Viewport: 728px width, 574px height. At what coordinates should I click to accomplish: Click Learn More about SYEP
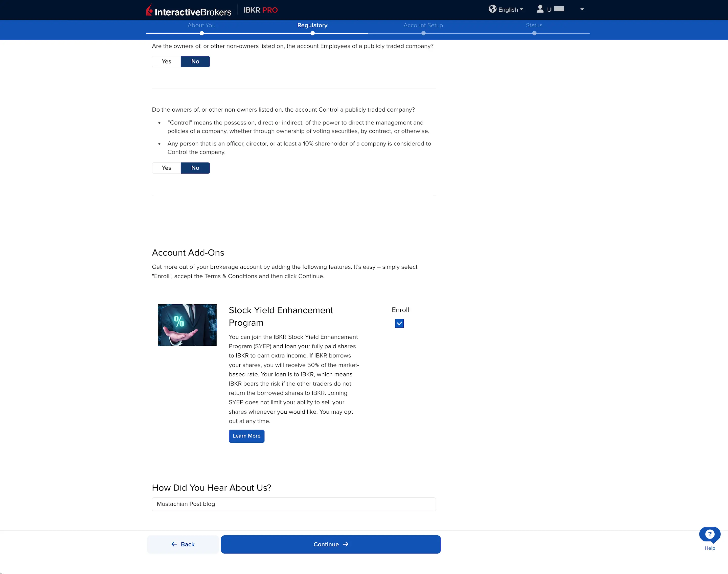coord(246,436)
